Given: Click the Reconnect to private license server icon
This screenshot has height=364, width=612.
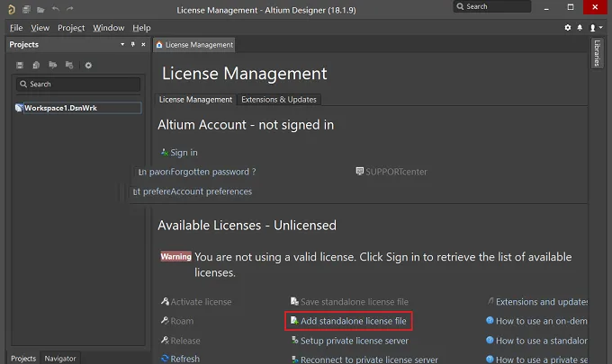Looking at the screenshot, I should coord(295,359).
